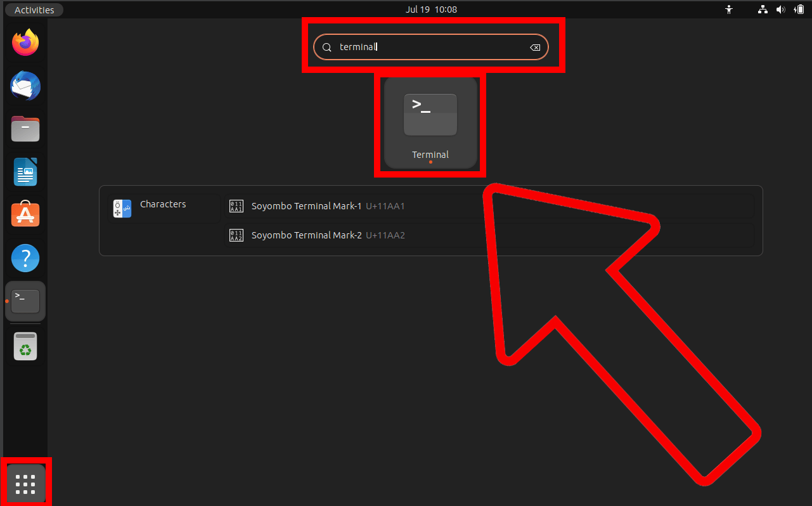Open the Help application icon
Image resolution: width=812 pixels, height=506 pixels.
pyautogui.click(x=25, y=258)
